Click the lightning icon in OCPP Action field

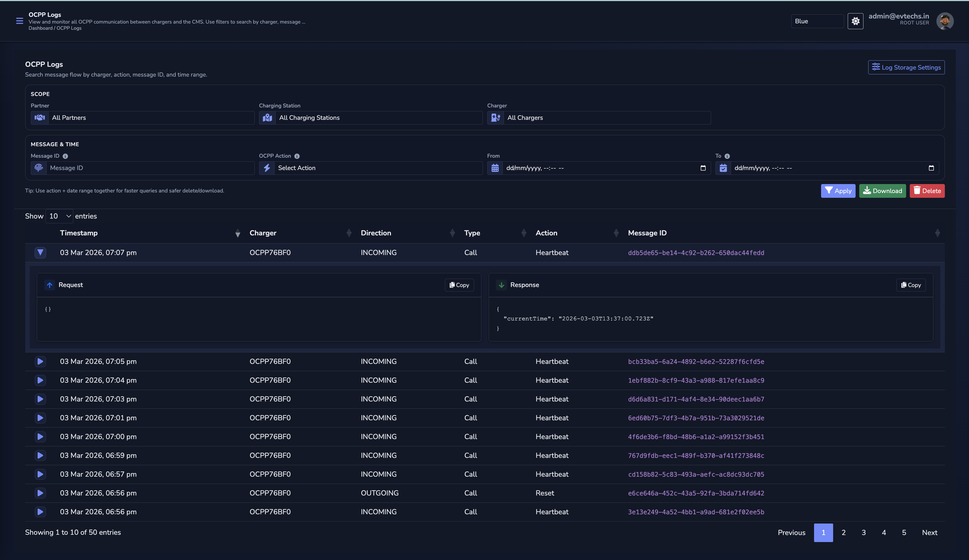coord(267,168)
